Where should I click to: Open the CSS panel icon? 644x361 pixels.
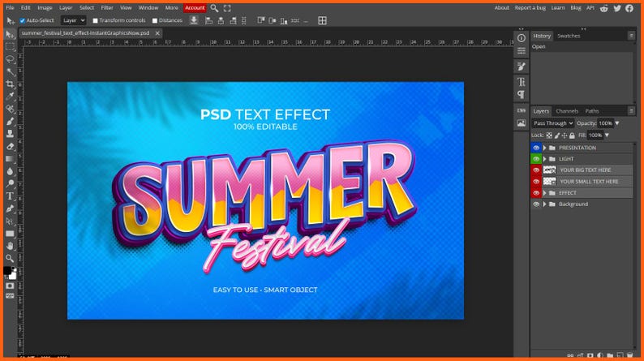[522, 110]
